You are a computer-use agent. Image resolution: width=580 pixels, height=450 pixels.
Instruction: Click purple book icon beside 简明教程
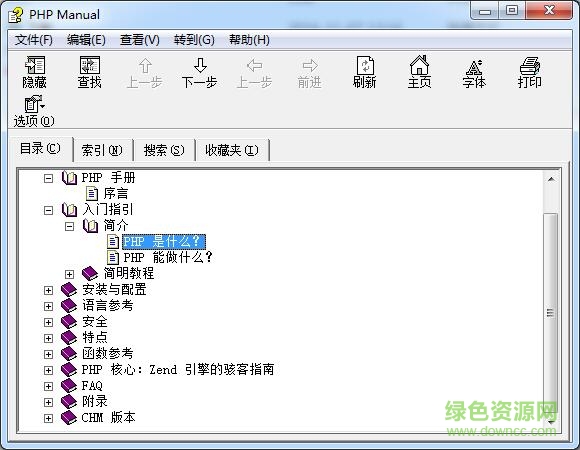90,274
